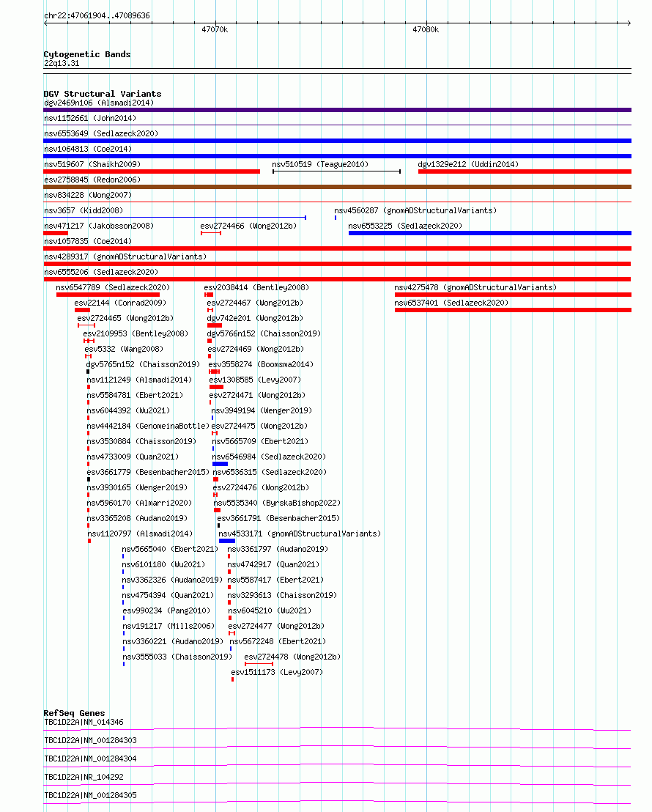Click the DGV Structural Variants track title
Image resolution: width=652 pixels, height=812 pixels.
[103, 94]
